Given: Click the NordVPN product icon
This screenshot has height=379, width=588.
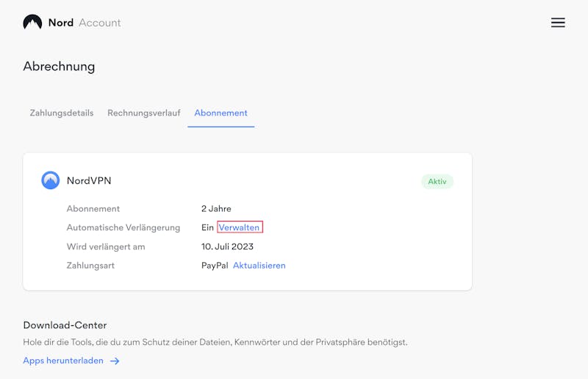Looking at the screenshot, I should pyautogui.click(x=50, y=180).
